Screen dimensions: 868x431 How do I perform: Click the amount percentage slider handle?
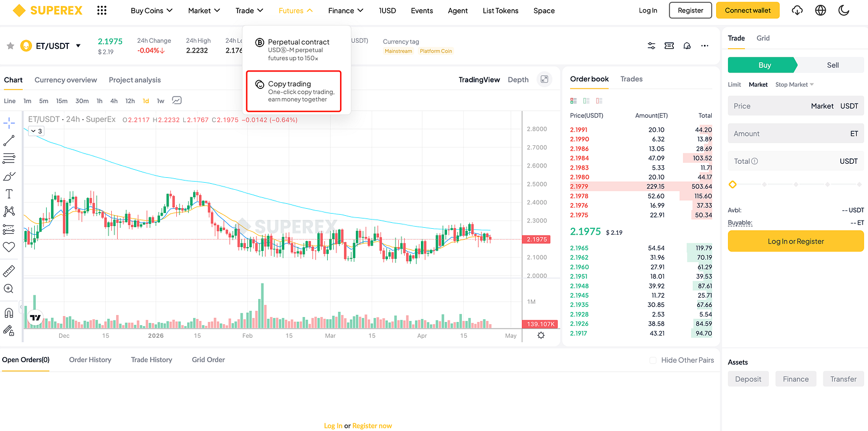pos(732,184)
